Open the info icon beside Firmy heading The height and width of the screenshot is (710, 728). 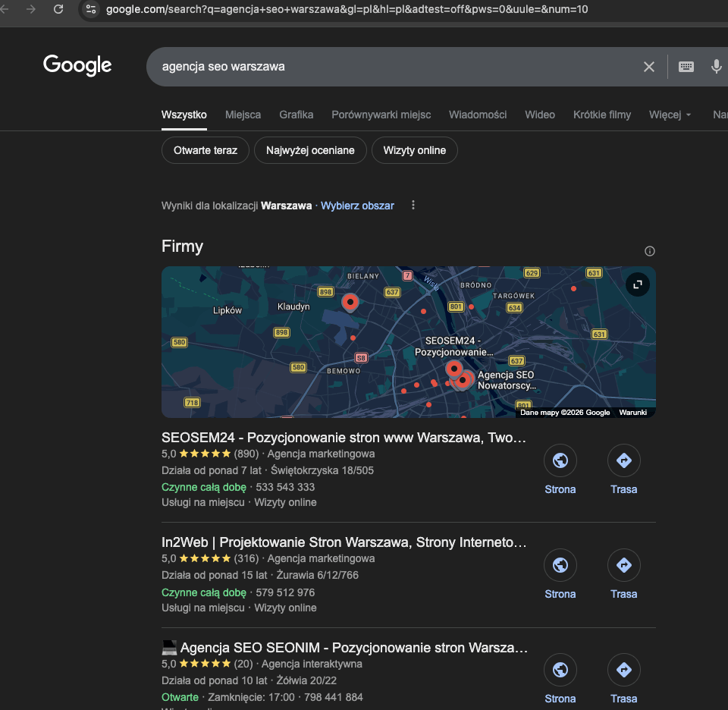pos(650,251)
